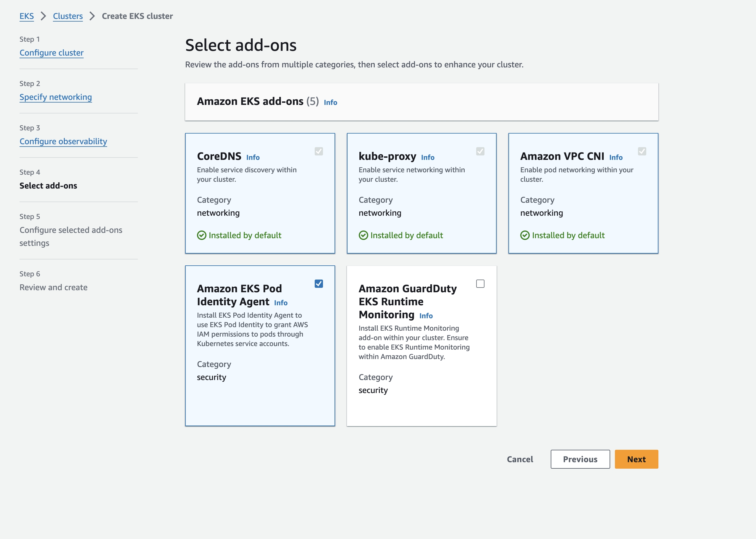Select the Amazon VPC CNI card title
The width and height of the screenshot is (756, 539).
[562, 156]
